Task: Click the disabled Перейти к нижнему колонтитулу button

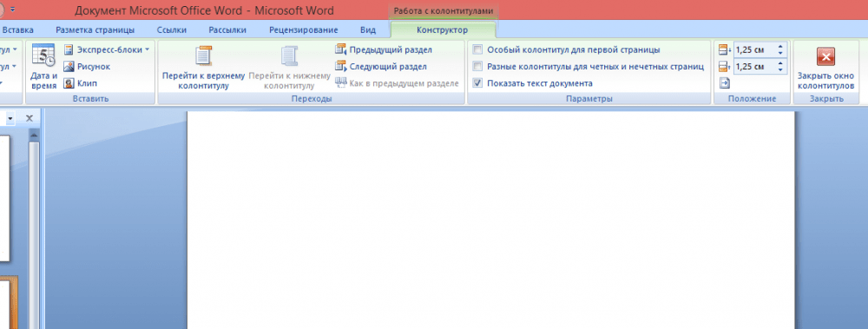Action: click(289, 68)
